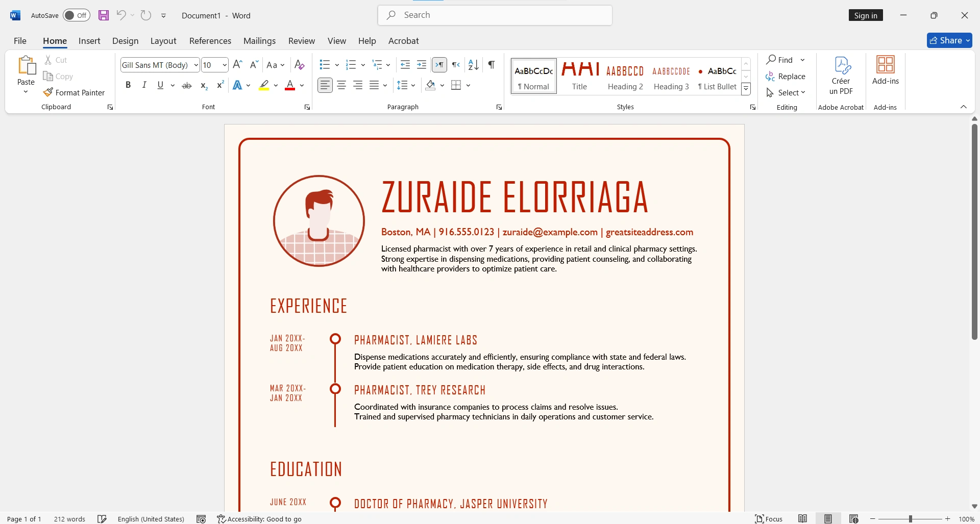Click the Clear All Formatting icon
980x524 pixels.
299,65
